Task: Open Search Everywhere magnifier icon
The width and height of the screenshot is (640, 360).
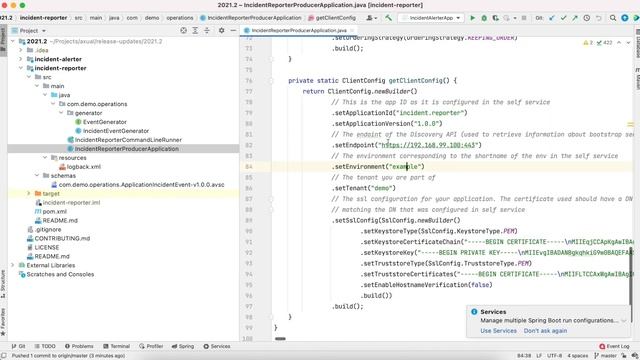Action: [613, 18]
